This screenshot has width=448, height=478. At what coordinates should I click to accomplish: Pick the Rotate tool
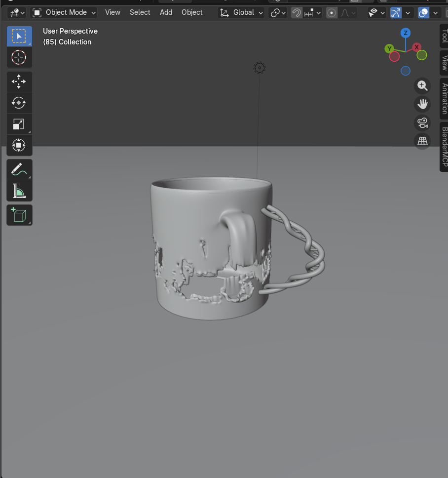19,103
